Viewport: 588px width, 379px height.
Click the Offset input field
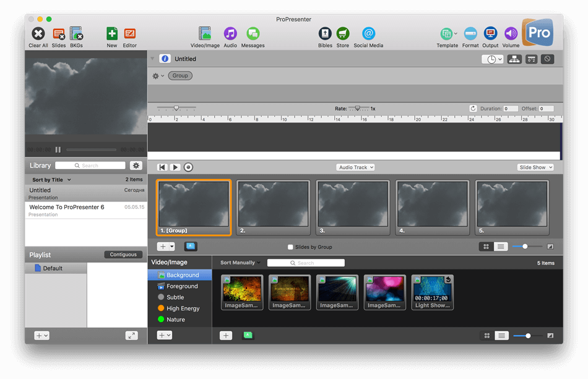(547, 109)
